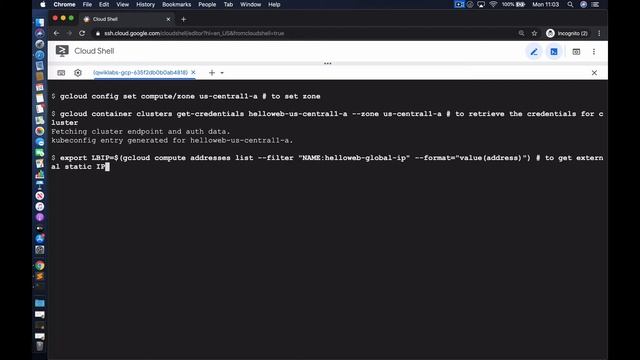Screen dimensions: 640x360
Task: Expand the project dropdown arrow beside plus
Action: pyautogui.click(x=222, y=73)
